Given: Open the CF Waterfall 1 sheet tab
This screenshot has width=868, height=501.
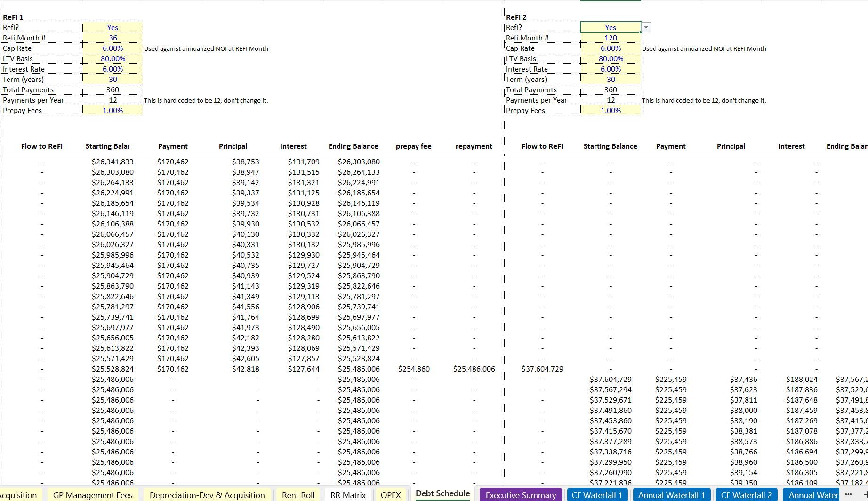Looking at the screenshot, I should click(597, 495).
